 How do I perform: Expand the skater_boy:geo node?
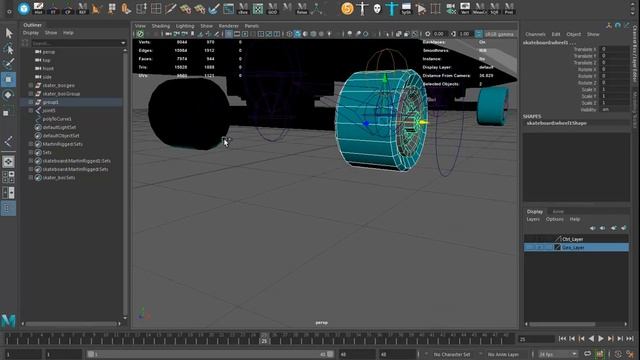click(x=31, y=85)
